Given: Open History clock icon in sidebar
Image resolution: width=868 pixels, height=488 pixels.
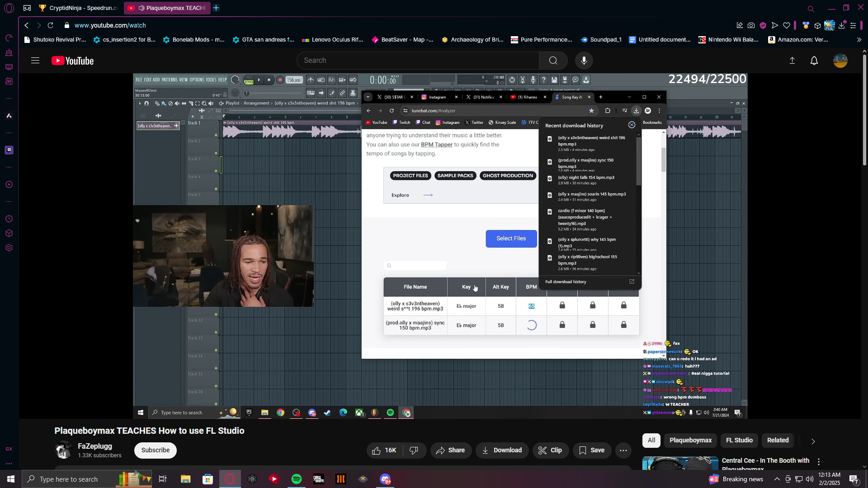Looking at the screenshot, I should pyautogui.click(x=9, y=219).
